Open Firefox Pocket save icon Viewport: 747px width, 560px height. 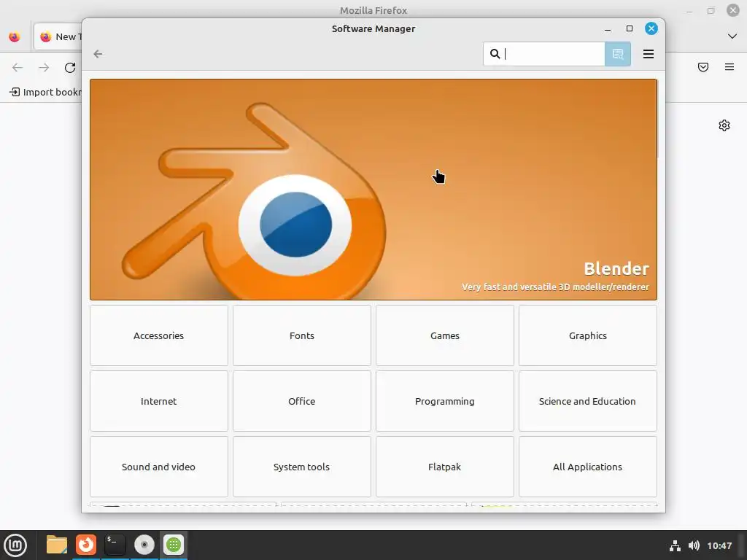703,67
